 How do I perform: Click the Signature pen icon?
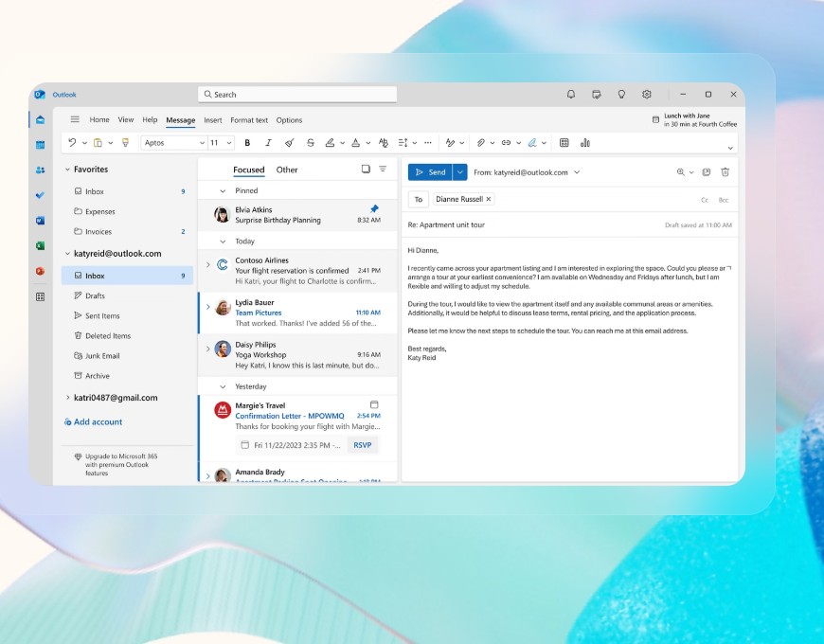click(x=532, y=143)
